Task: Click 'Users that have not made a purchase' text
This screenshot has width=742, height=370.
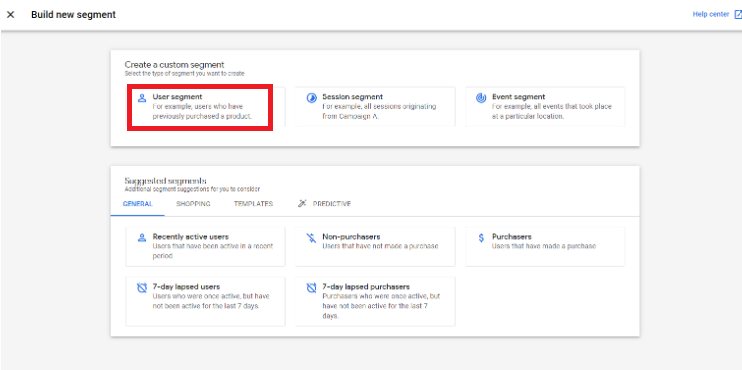Action: pyautogui.click(x=380, y=247)
